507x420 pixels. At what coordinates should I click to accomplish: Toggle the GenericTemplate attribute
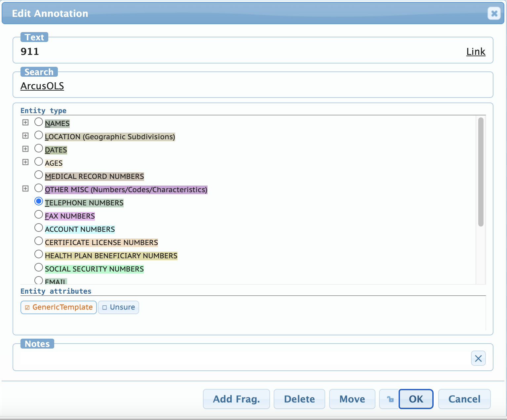point(58,307)
